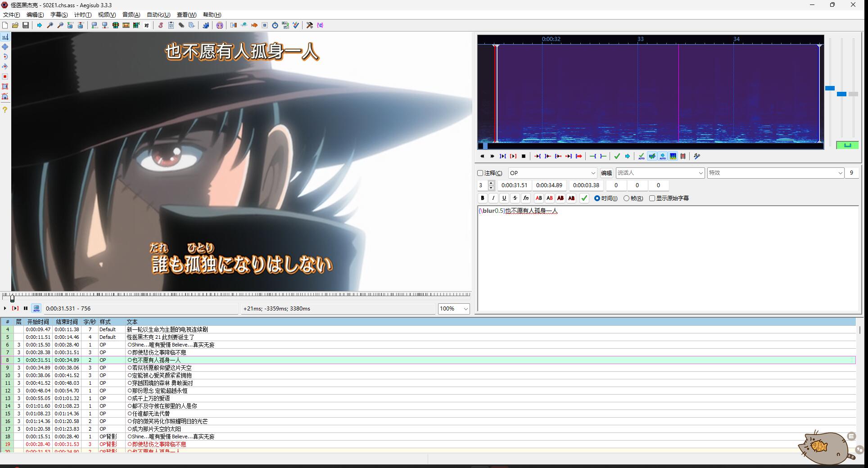Open the 说话人 actor dropdown
The height and width of the screenshot is (468, 868).
pos(660,173)
